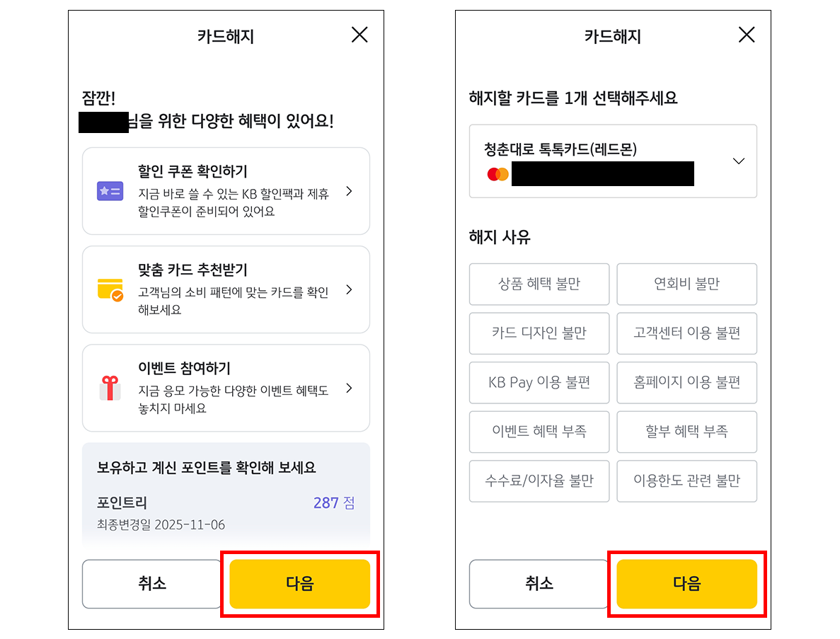Click the yellow card recommendation icon
Image resolution: width=840 pixels, height=639 pixels.
[110, 289]
